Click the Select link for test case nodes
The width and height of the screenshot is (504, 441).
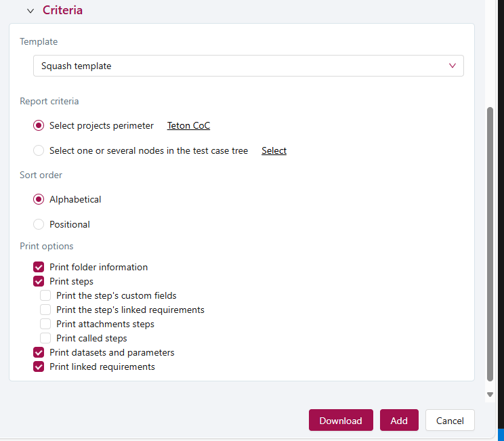274,150
